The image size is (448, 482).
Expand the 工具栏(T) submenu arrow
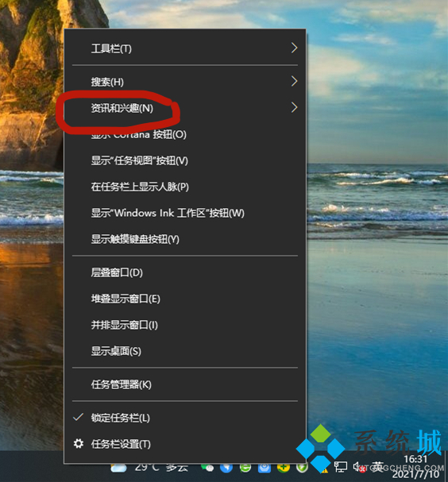[x=294, y=48]
